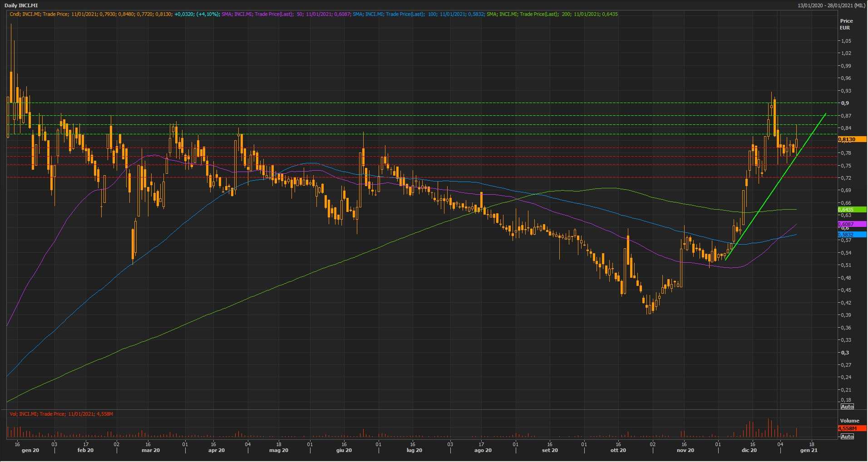Click the Volume axis header

point(849,421)
